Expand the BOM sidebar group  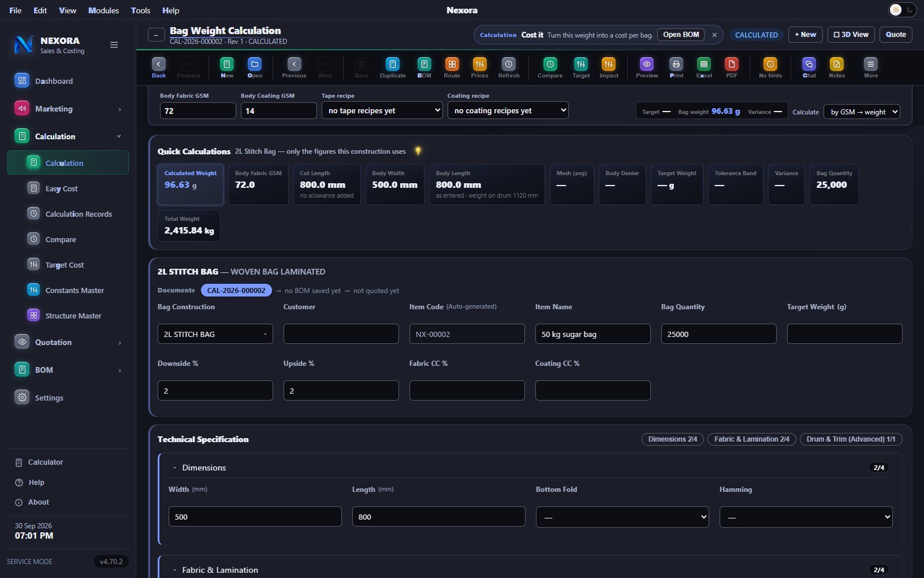coord(68,370)
